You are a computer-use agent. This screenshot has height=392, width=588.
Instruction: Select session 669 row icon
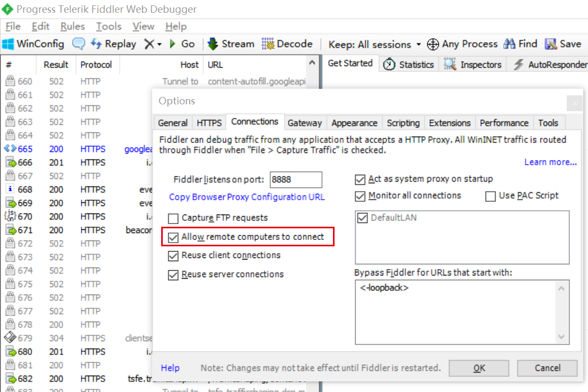[11, 203]
